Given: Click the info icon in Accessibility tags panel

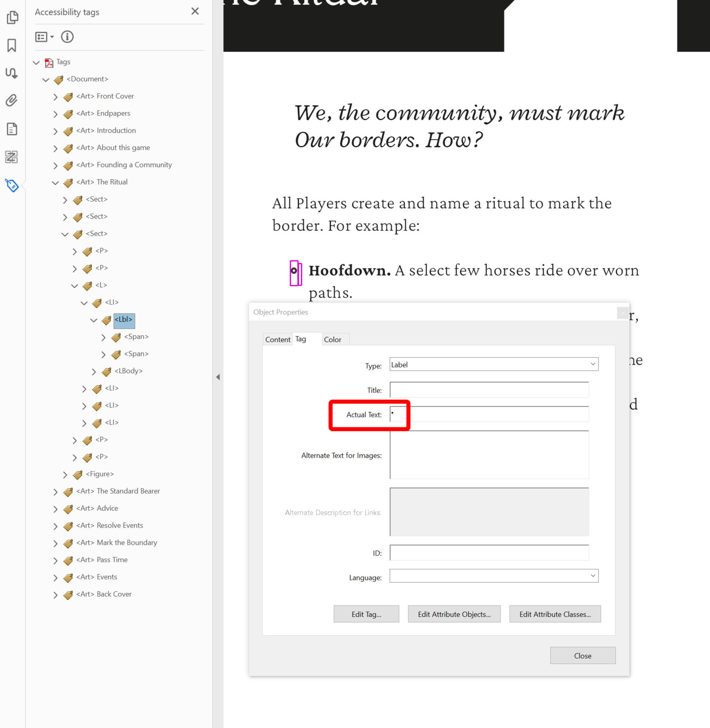Looking at the screenshot, I should click(67, 37).
